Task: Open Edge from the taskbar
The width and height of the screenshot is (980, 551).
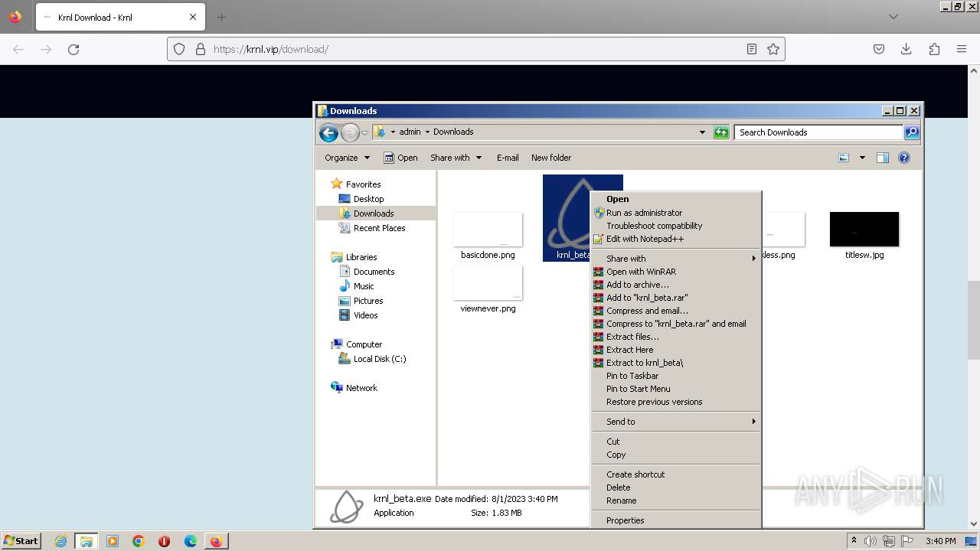Action: pyautogui.click(x=191, y=541)
